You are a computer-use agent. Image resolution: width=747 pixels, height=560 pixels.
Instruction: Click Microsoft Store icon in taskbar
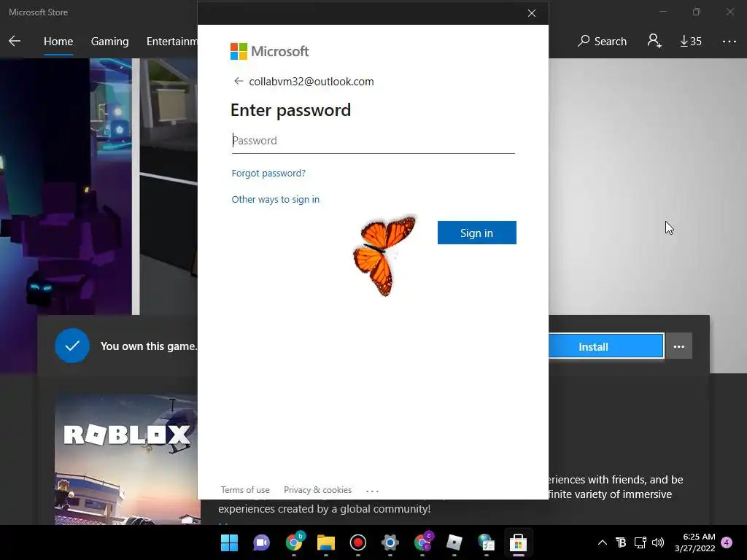coord(518,542)
